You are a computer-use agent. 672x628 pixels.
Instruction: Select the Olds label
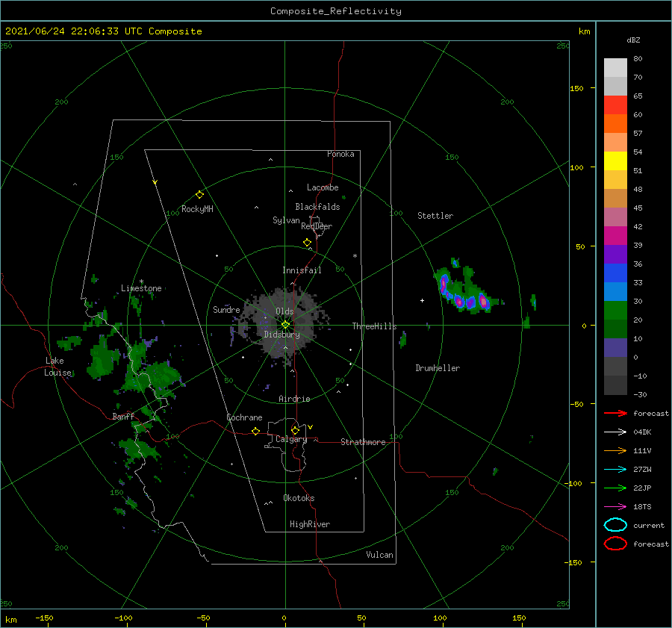coord(284,311)
